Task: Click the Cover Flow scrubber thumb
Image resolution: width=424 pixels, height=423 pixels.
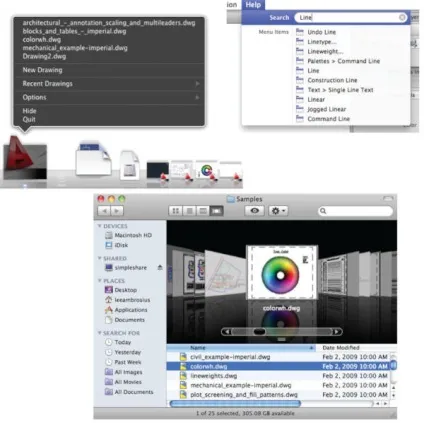Action: (x=259, y=332)
